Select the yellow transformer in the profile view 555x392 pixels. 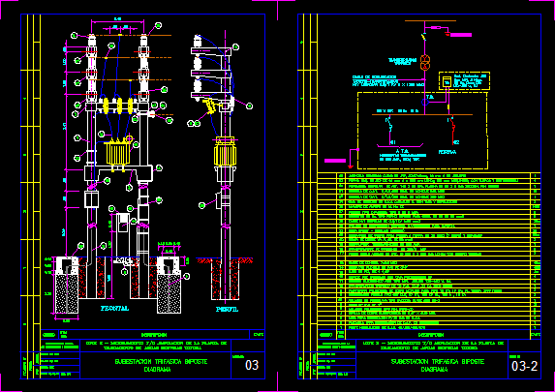(x=225, y=152)
